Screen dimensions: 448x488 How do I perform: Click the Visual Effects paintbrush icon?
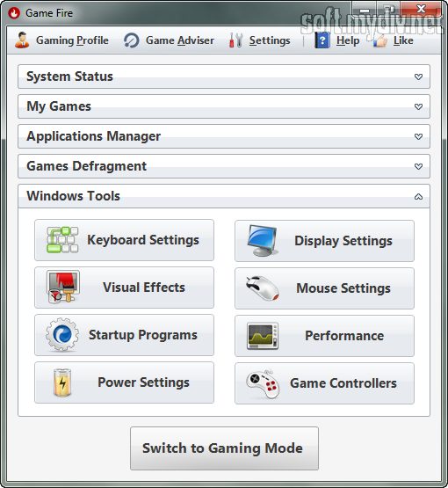click(63, 287)
